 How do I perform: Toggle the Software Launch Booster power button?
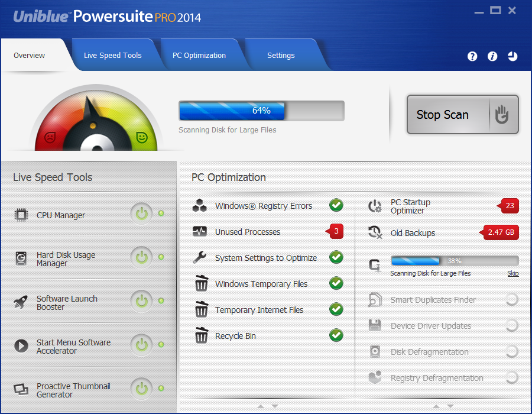[x=141, y=302]
